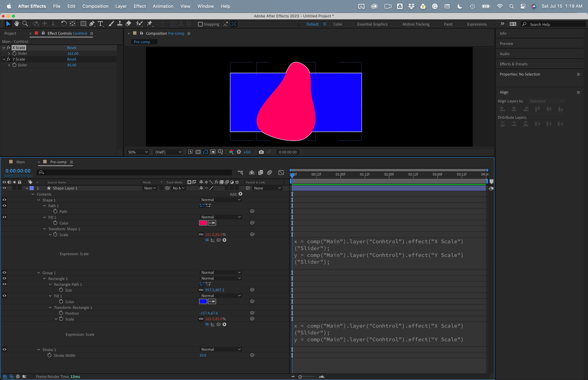588x380 pixels.
Task: Click the blue Fill color swatch
Action: [x=203, y=302]
